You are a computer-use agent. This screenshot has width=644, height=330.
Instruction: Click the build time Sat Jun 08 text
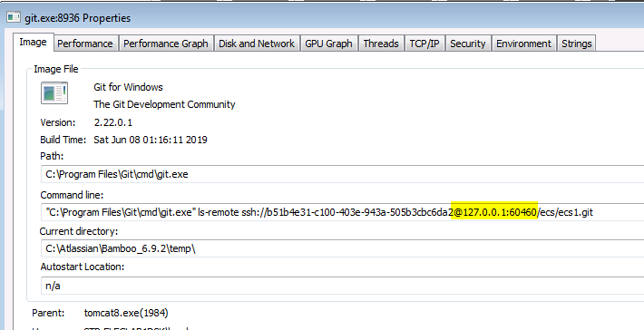pyautogui.click(x=151, y=140)
